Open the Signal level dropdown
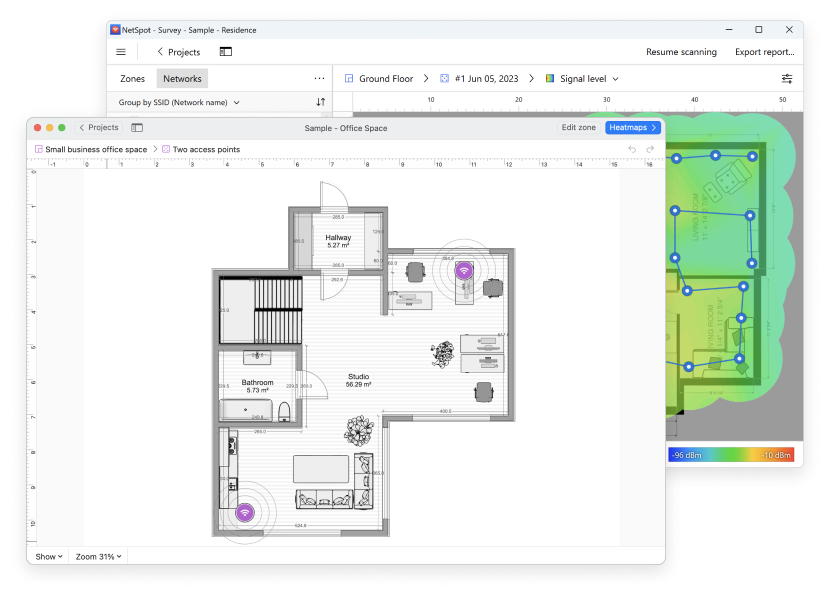The image size is (830, 597). coord(582,78)
